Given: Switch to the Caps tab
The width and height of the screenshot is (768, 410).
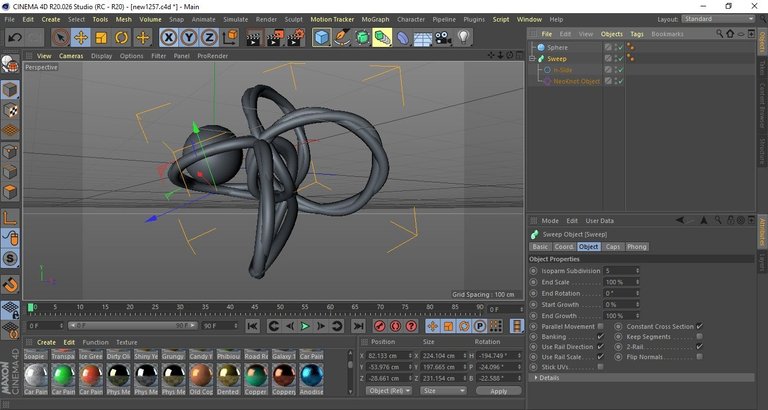Looking at the screenshot, I should coord(613,247).
